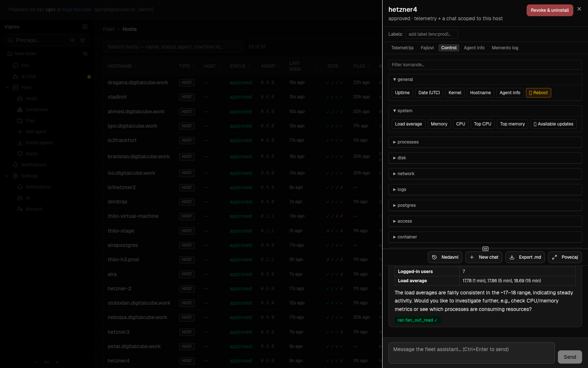588x368 pixels.
Task: Toggle the hidden-eye icon by New folder
Action: [x=85, y=54]
